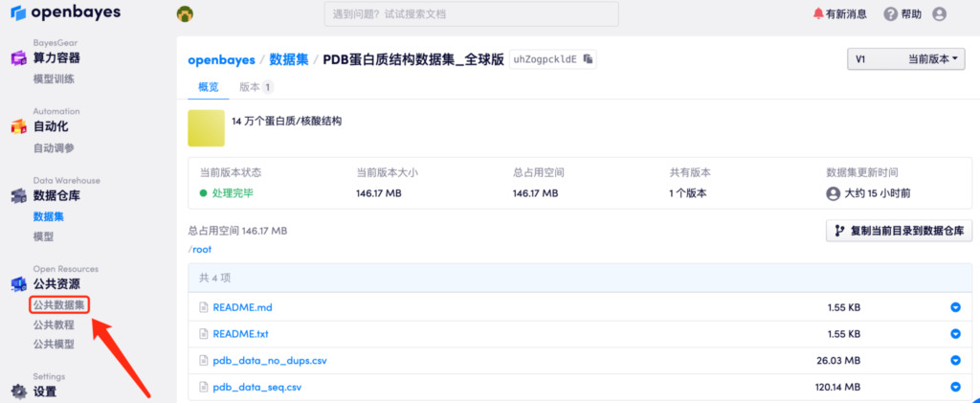Open 数据集 under 数据仓库 in sidebar
This screenshot has width=980, height=403.
49,216
